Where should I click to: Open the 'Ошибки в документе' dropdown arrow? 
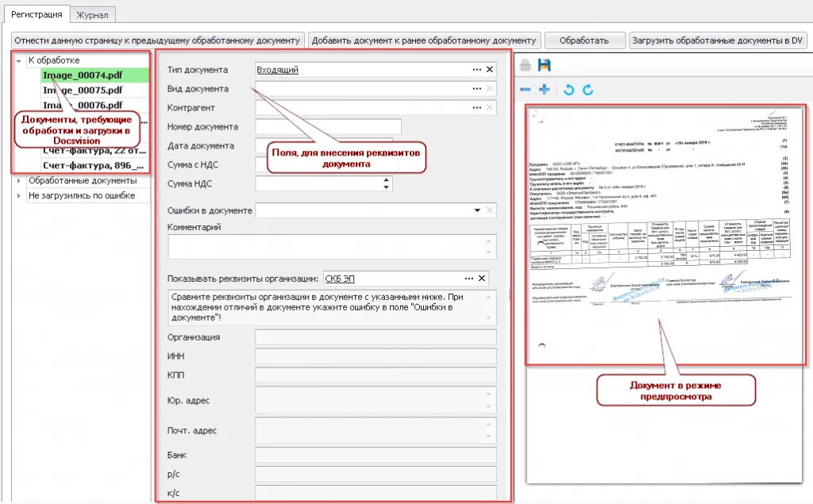tap(477, 210)
